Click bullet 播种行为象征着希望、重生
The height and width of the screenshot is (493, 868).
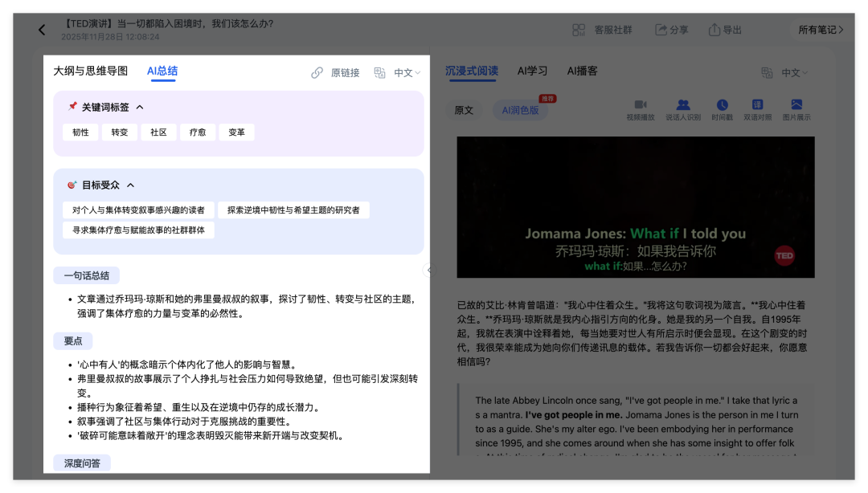[199, 407]
